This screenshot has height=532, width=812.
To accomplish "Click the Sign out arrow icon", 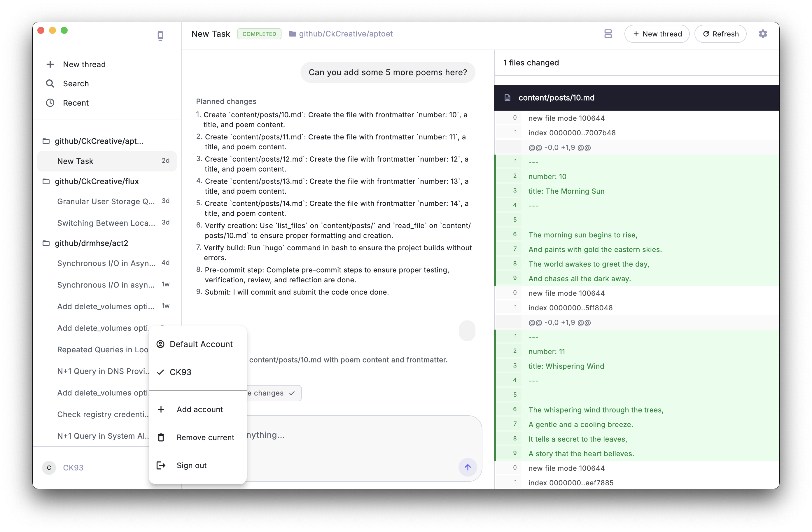I will (x=161, y=465).
